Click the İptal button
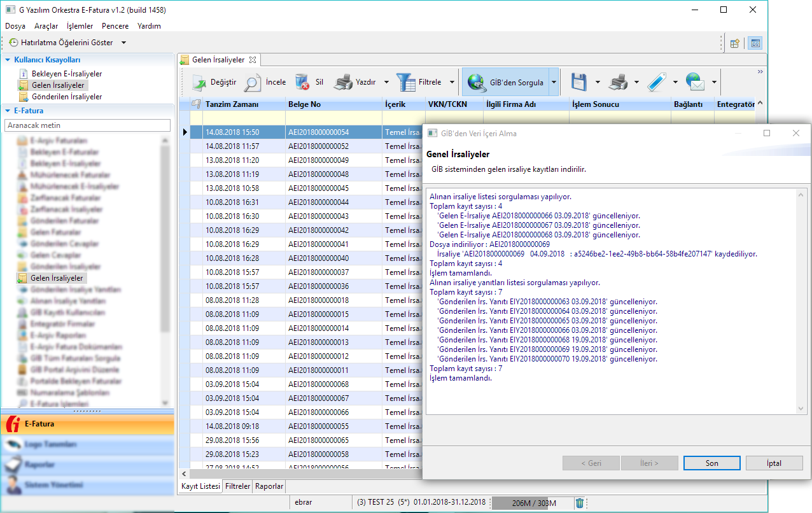 point(774,463)
